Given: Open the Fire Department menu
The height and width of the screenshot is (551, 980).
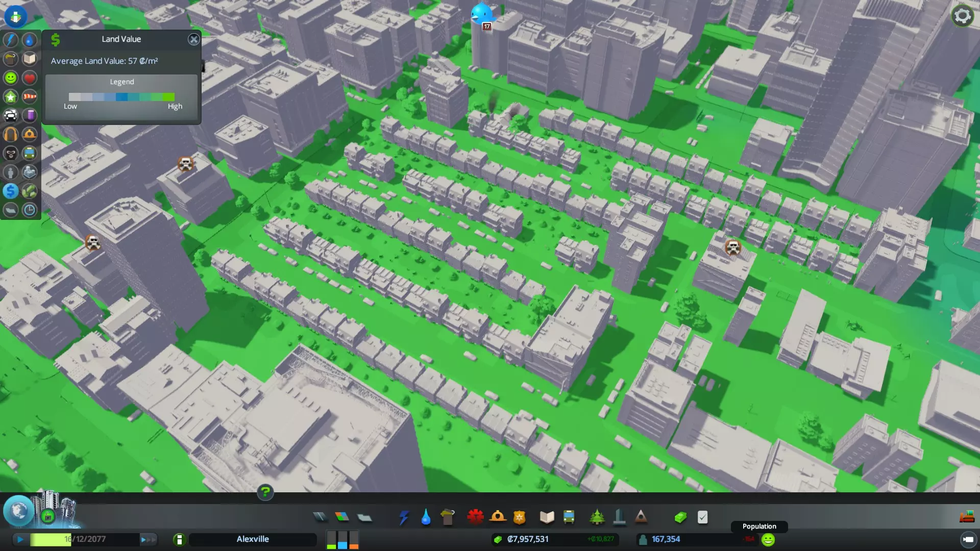Looking at the screenshot, I should pos(498,517).
